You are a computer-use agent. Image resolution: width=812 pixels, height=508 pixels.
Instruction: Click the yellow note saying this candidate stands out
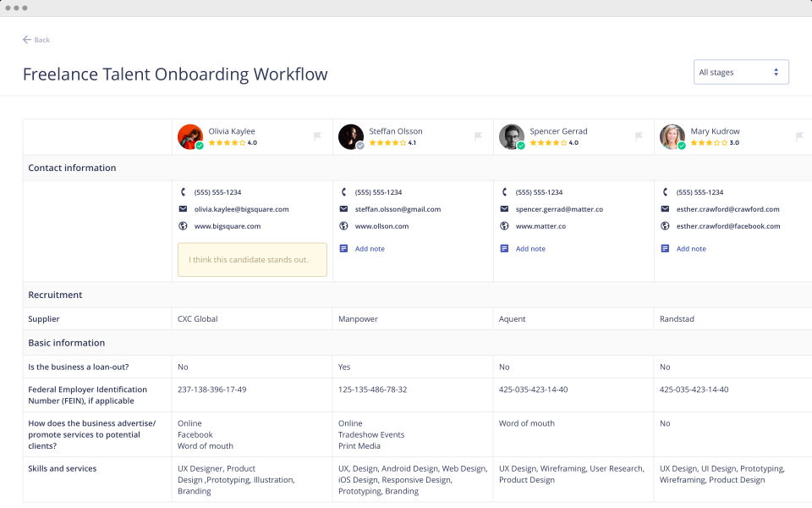[252, 259]
